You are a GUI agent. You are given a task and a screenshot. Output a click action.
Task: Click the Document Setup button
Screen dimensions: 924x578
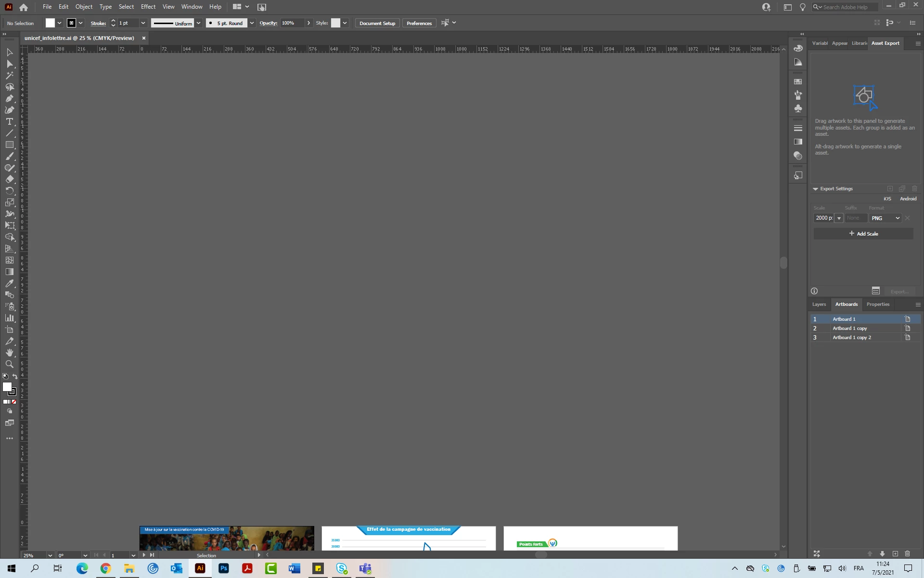(x=377, y=23)
